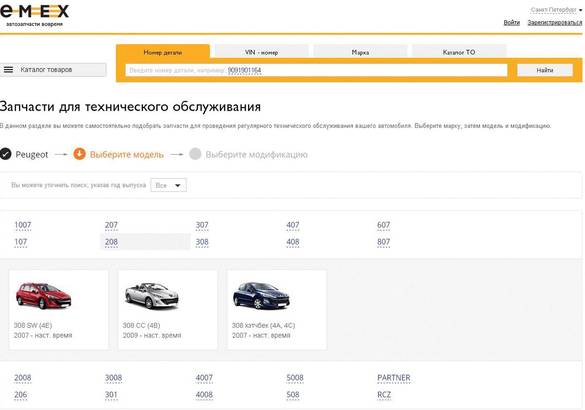Choose model 208
Viewport: 585px width, 410px height.
point(111,242)
